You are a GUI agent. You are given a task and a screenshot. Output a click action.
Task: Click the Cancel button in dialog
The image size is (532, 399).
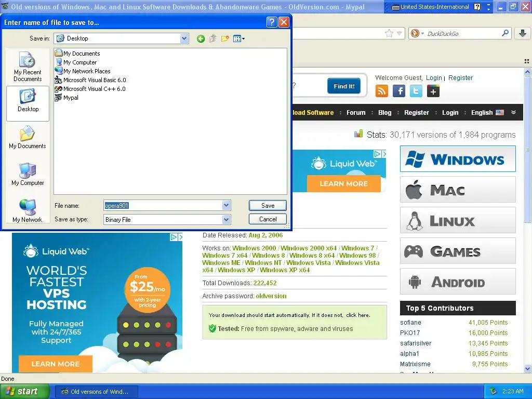[268, 219]
